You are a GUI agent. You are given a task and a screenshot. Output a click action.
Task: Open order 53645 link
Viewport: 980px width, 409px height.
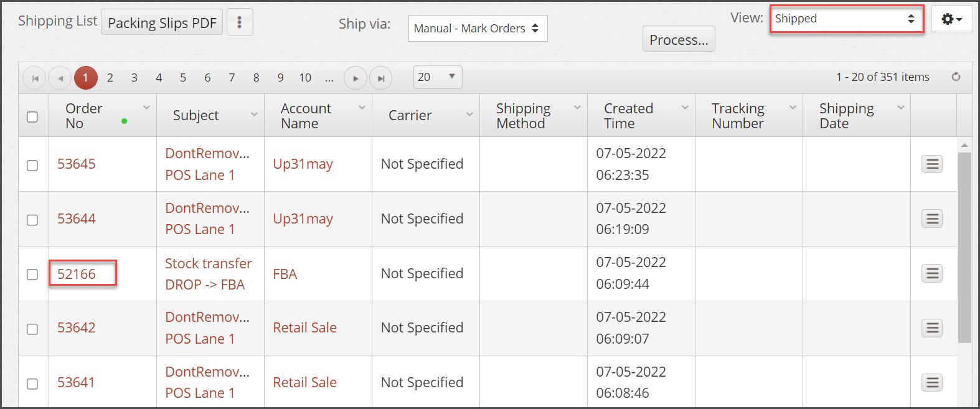coord(77,164)
